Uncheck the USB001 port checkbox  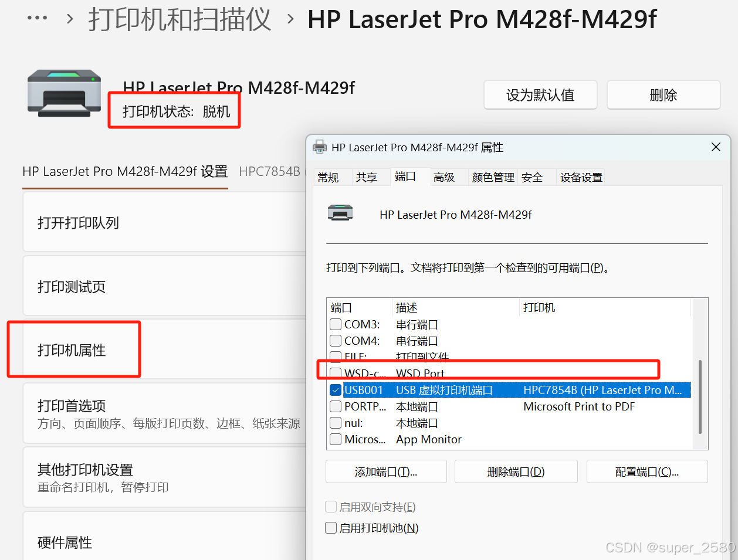(336, 390)
